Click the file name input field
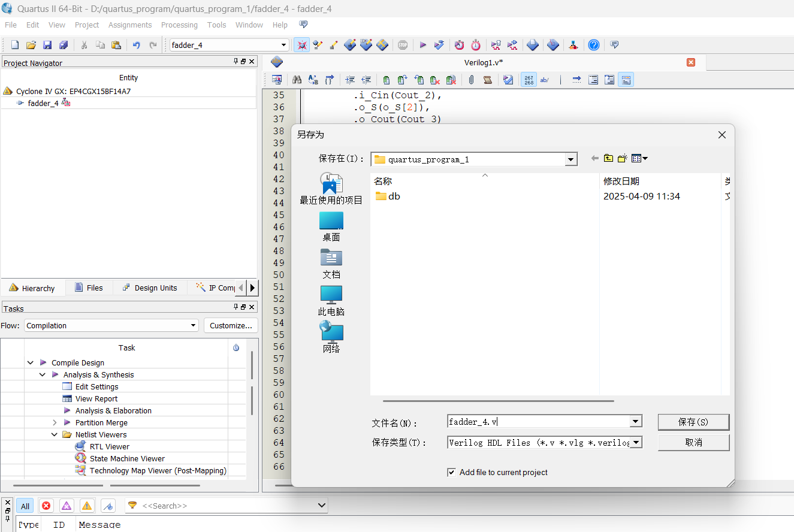794x532 pixels. pyautogui.click(x=539, y=422)
